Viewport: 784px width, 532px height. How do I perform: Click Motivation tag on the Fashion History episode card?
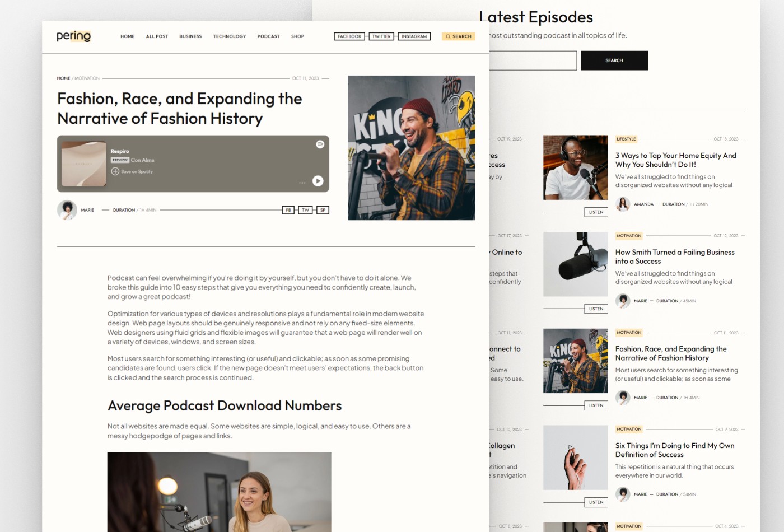(629, 333)
